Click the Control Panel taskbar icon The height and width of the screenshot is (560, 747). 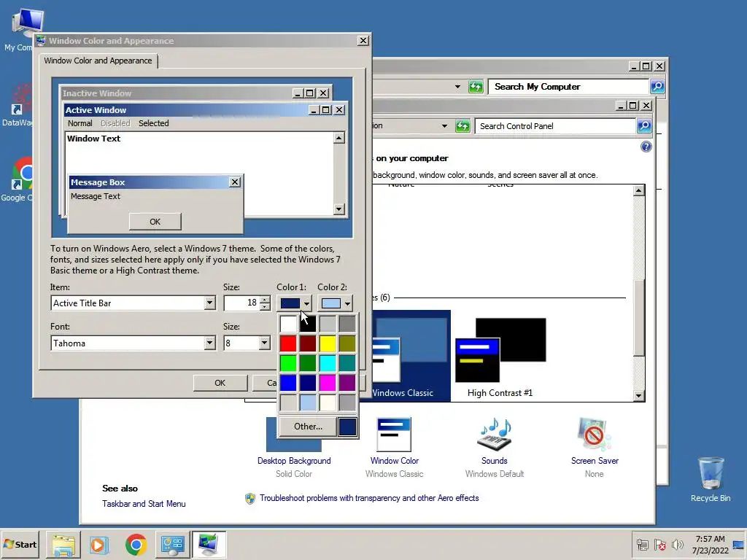tap(172, 545)
